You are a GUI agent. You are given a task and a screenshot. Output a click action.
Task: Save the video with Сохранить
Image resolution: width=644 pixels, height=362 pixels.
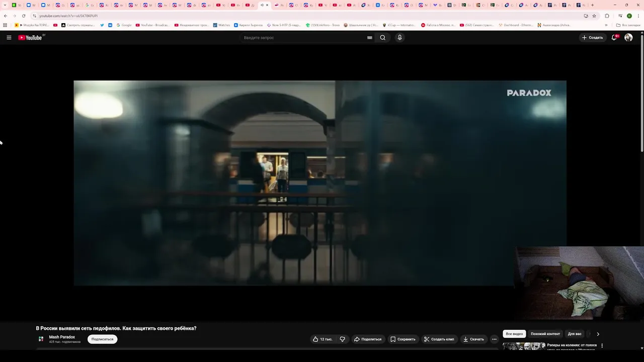tap(403, 339)
